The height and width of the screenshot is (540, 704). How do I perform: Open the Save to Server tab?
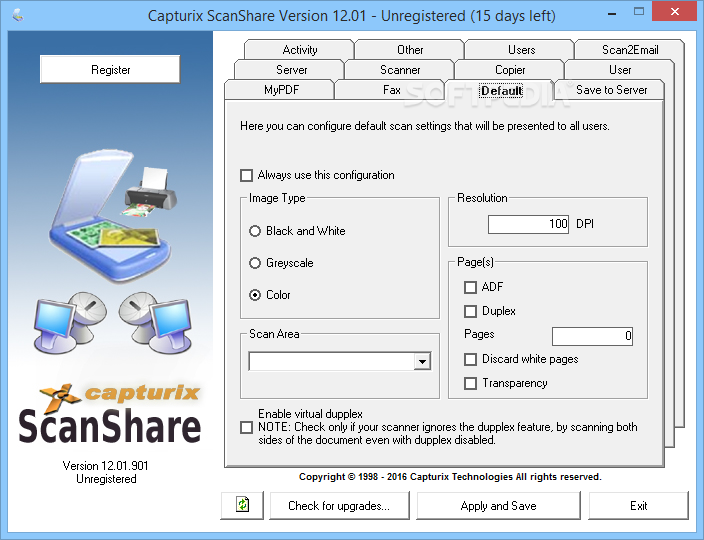click(x=611, y=90)
